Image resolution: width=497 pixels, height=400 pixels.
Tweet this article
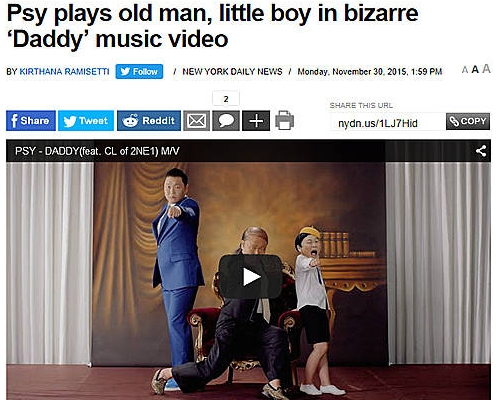pyautogui.click(x=86, y=120)
